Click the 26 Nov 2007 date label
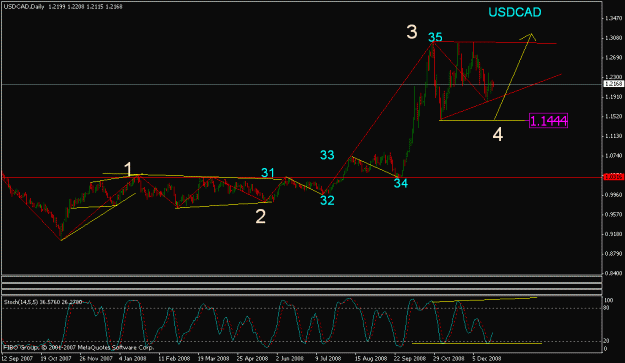Image resolution: width=625 pixels, height=363 pixels. click(x=96, y=358)
